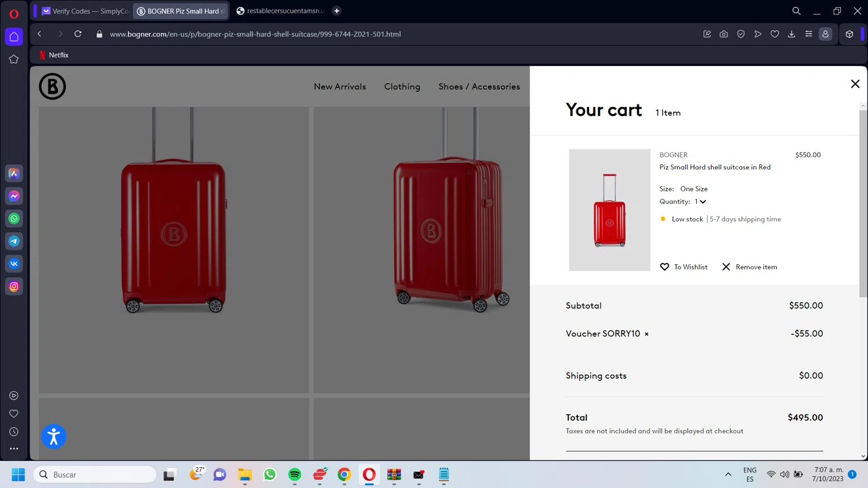868x488 pixels.
Task: Switch to the Verify Codes SimplyCodes tab
Action: click(x=85, y=11)
